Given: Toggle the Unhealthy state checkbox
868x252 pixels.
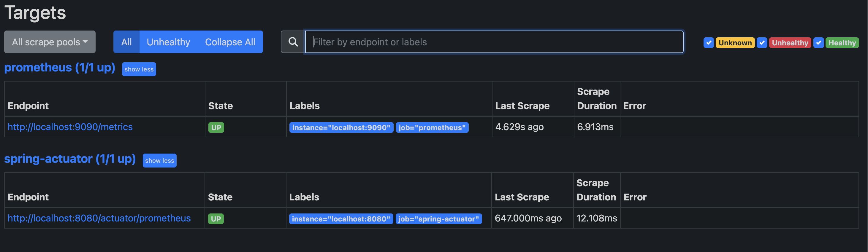Looking at the screenshot, I should (x=761, y=43).
